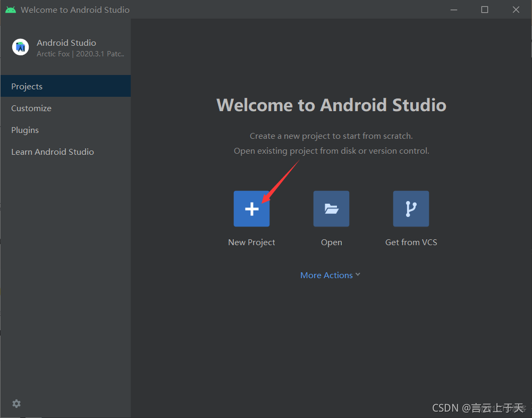This screenshot has height=418, width=532.
Task: Click the Get from VCS label
Action: [411, 242]
